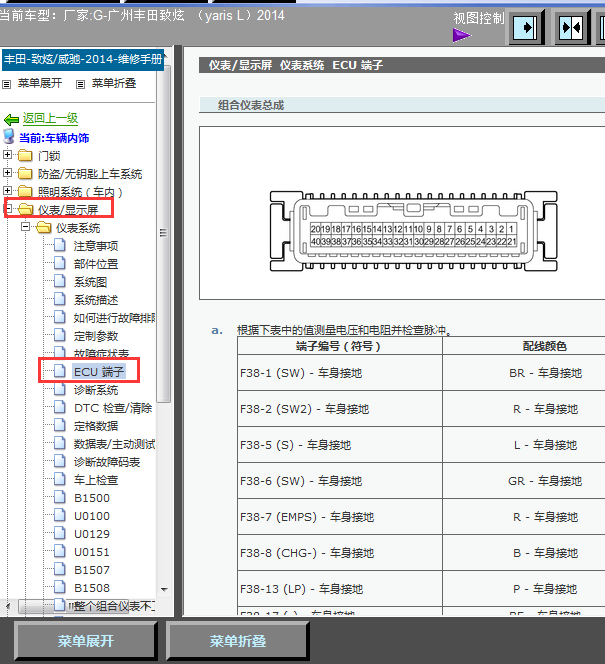The height and width of the screenshot is (664, 605).
Task: Click the 仪表/显示屏 open folder icon
Action: click(26, 209)
